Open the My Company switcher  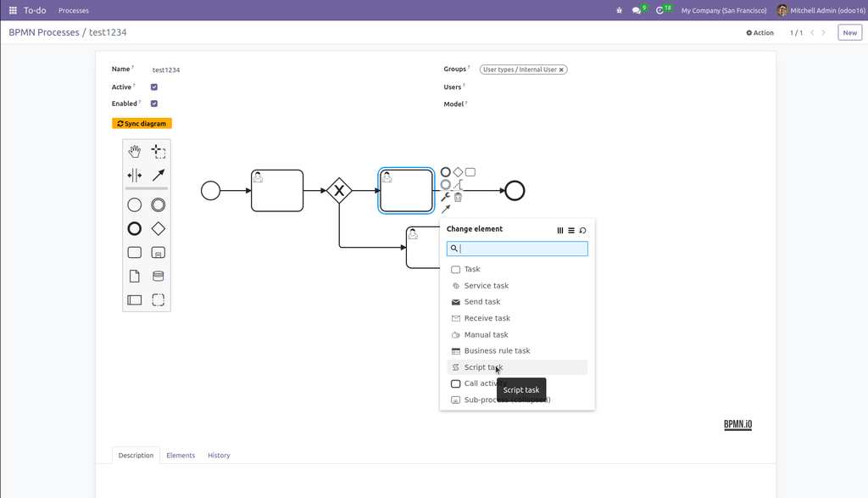[724, 10]
